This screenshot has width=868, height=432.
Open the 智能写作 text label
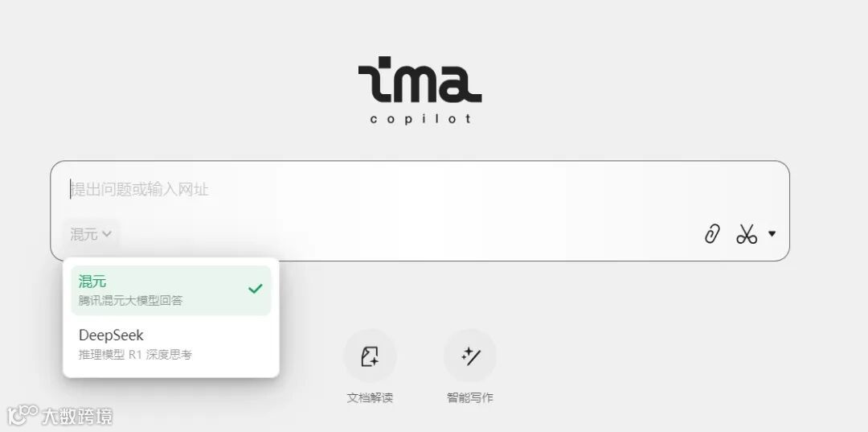pyautogui.click(x=470, y=397)
